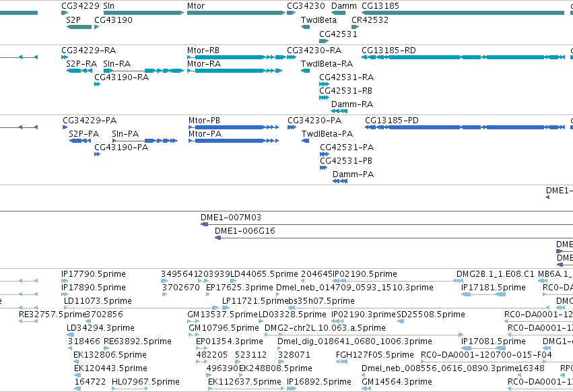Select the CG42531-RB transcript label
This screenshot has width=573, height=392.
(345, 91)
